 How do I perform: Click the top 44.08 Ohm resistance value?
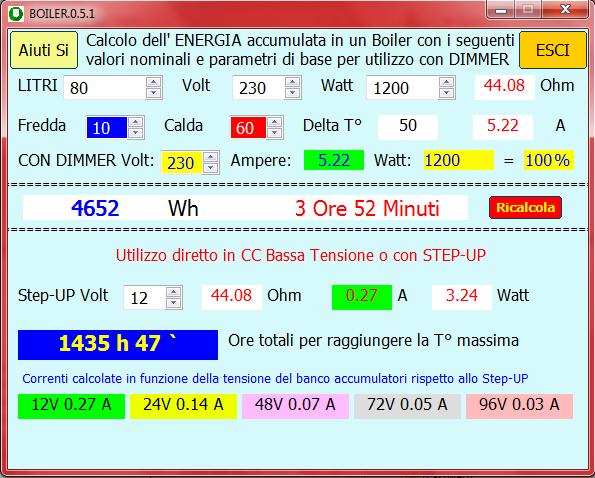click(x=505, y=86)
